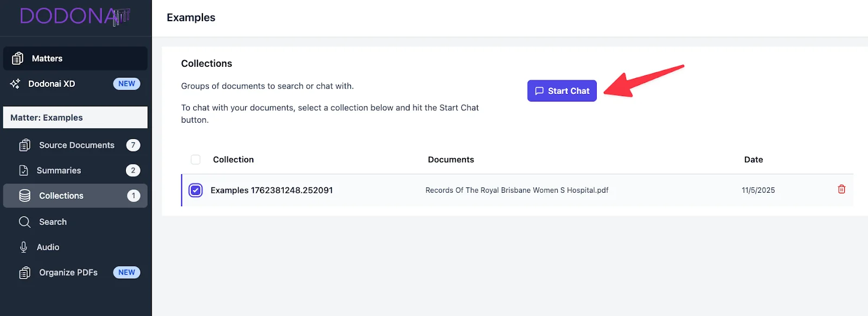Click the Dodonai logo
The image size is (868, 316).
pyautogui.click(x=75, y=16)
